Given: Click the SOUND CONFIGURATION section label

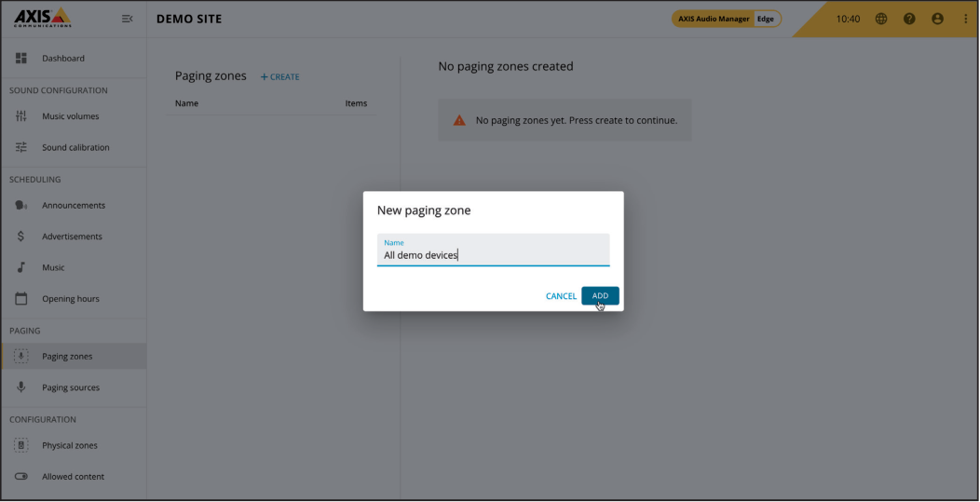Looking at the screenshot, I should tap(59, 90).
